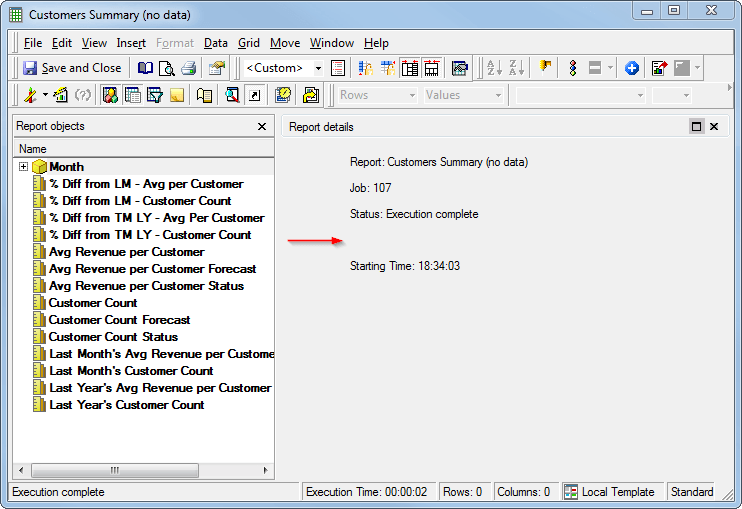Screen dimensions: 742x509
Task: Click the right arrow of Report objects scrollbar
Action: click(x=265, y=470)
